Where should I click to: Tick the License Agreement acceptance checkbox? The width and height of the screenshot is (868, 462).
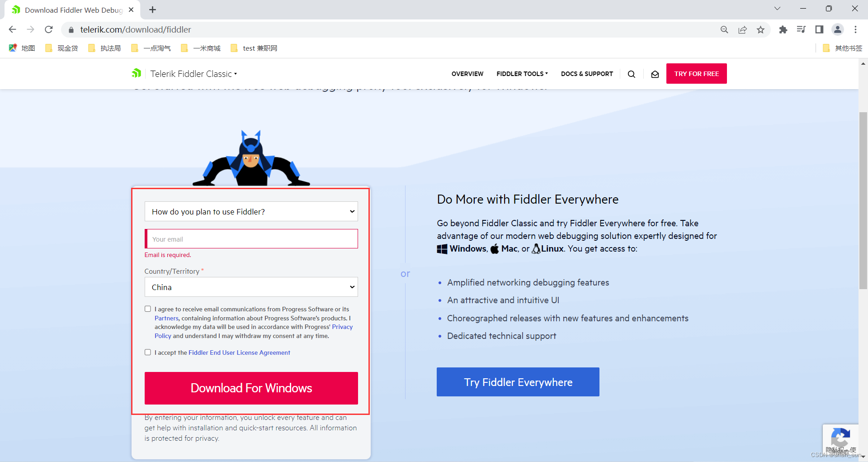point(147,352)
